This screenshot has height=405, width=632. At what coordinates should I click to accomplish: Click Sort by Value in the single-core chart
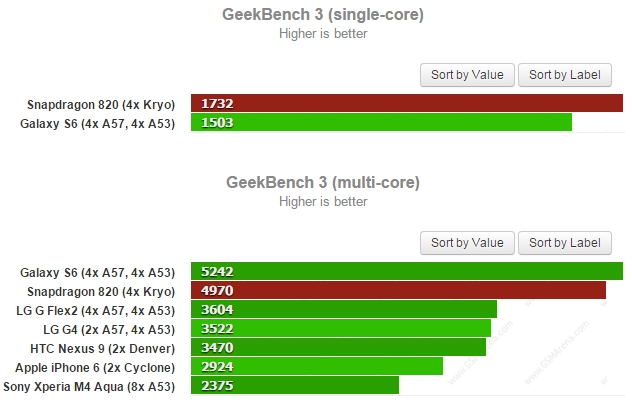click(468, 75)
